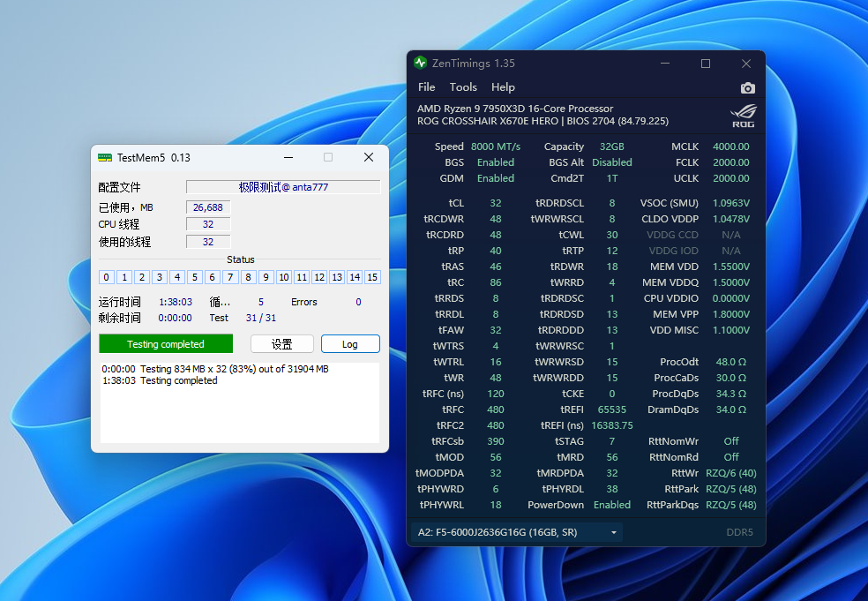Open TestMem5 settings with 设置 button
The width and height of the screenshot is (868, 601).
point(282,344)
